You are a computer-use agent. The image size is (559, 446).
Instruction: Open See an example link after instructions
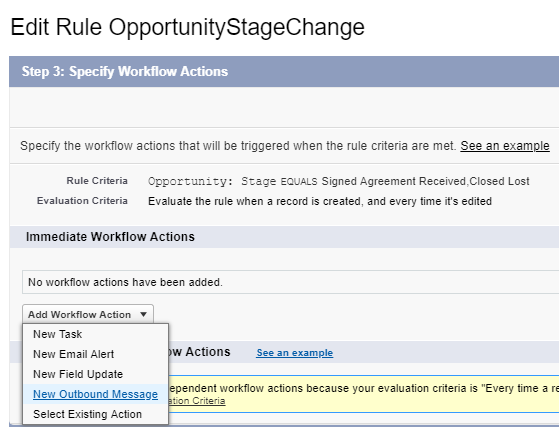coord(505,146)
